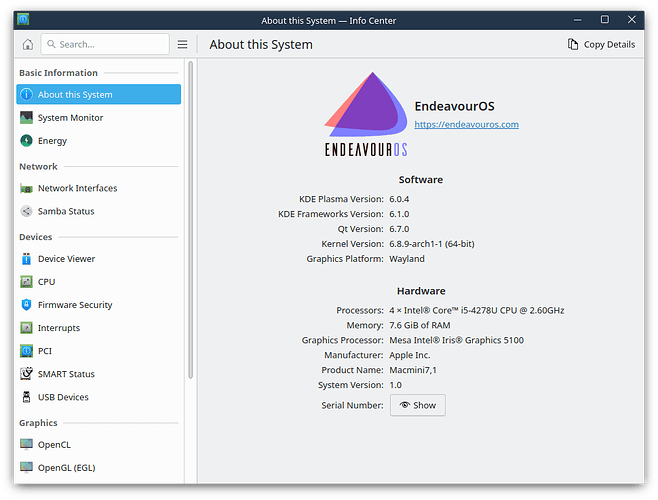The height and width of the screenshot is (500, 658).
Task: Select About this System entry
Action: [98, 95]
